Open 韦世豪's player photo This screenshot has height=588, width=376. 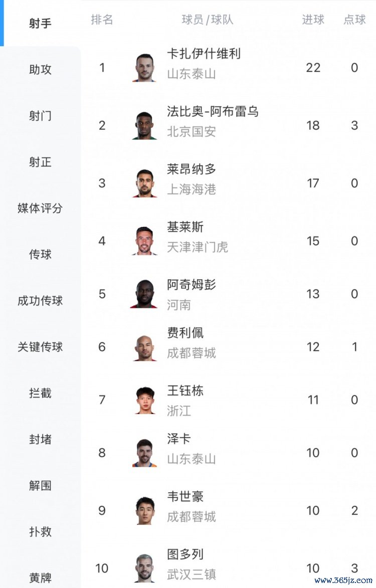click(x=145, y=510)
